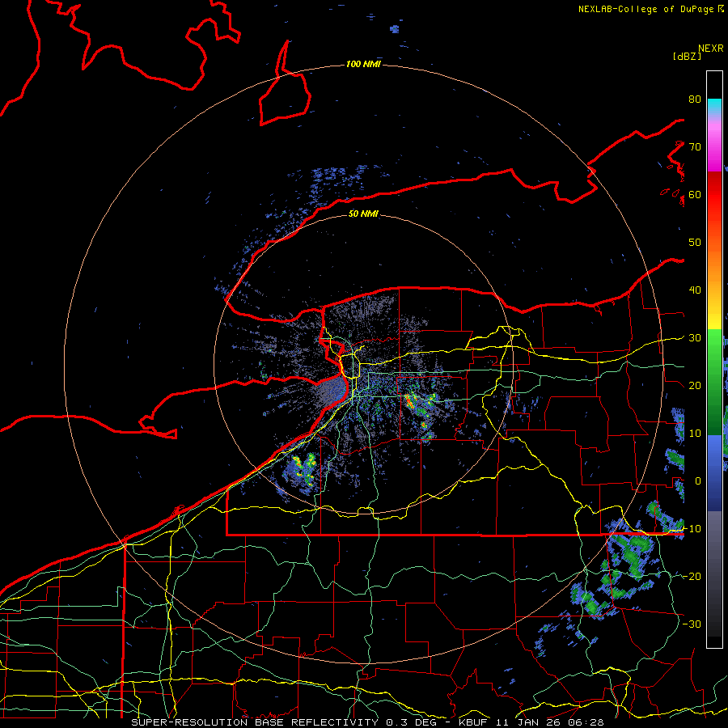Image resolution: width=728 pixels, height=728 pixels.
Task: Click the red 60 dBZ color bar segment
Action: tap(714, 194)
